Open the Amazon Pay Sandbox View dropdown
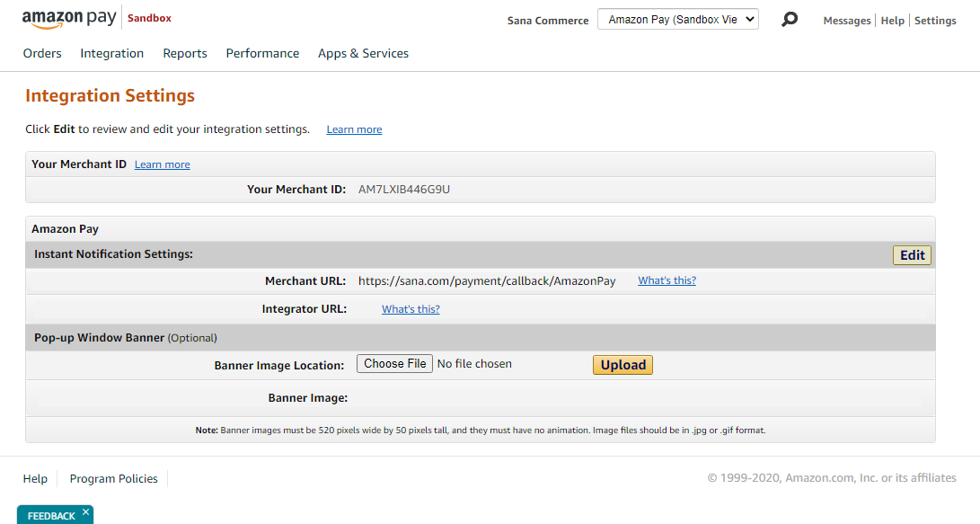This screenshot has height=524, width=980. [678, 20]
